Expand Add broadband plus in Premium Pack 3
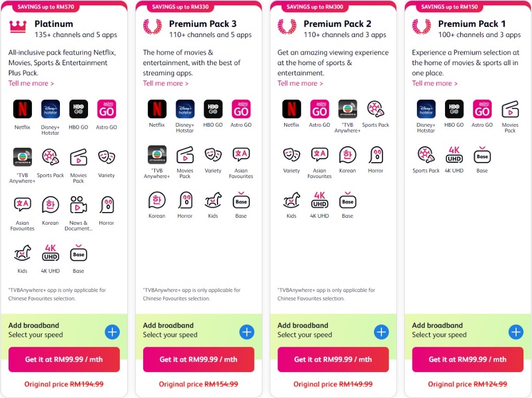This screenshot has width=532, height=398. pos(247,332)
